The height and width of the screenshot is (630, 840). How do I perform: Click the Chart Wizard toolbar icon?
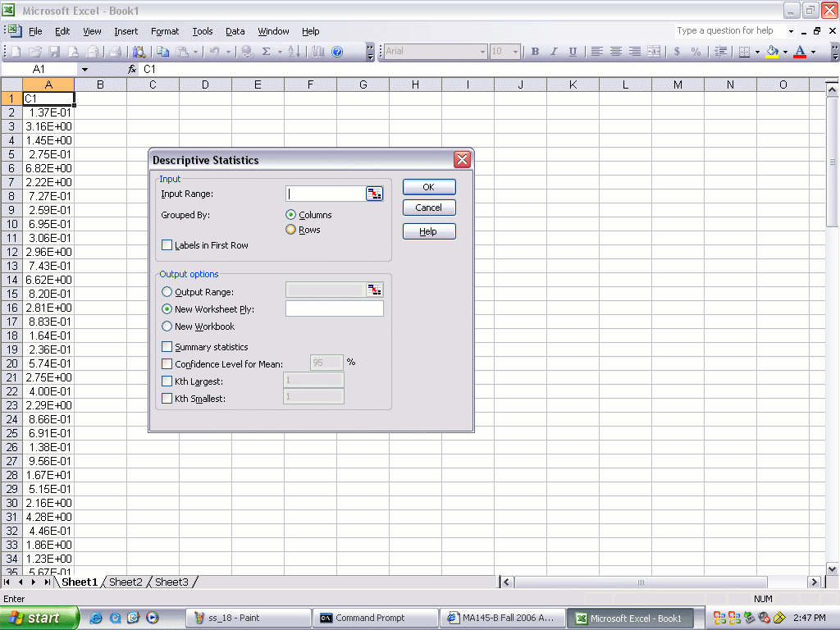[318, 52]
